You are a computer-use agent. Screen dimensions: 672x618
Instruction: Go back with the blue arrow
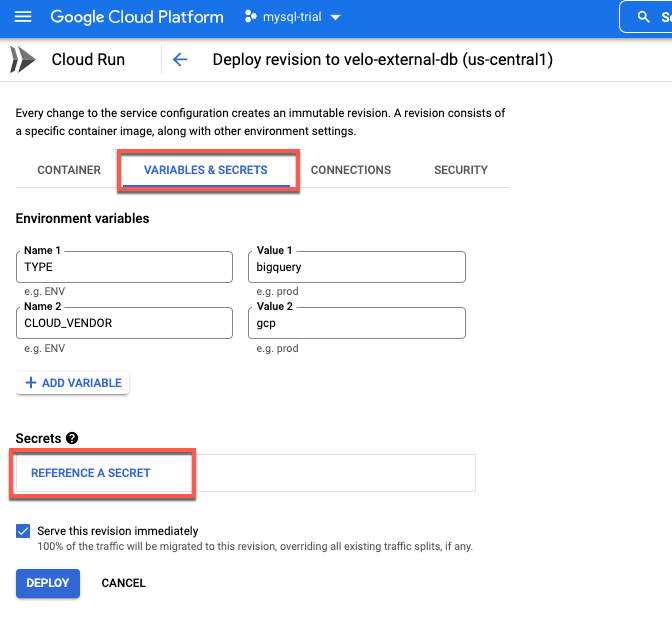click(x=180, y=60)
